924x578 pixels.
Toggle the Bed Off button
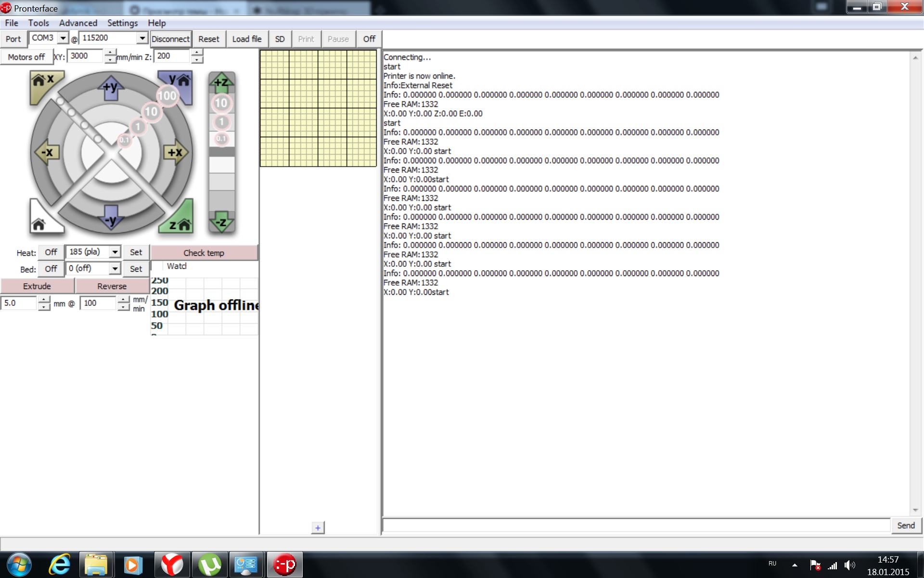tap(51, 269)
